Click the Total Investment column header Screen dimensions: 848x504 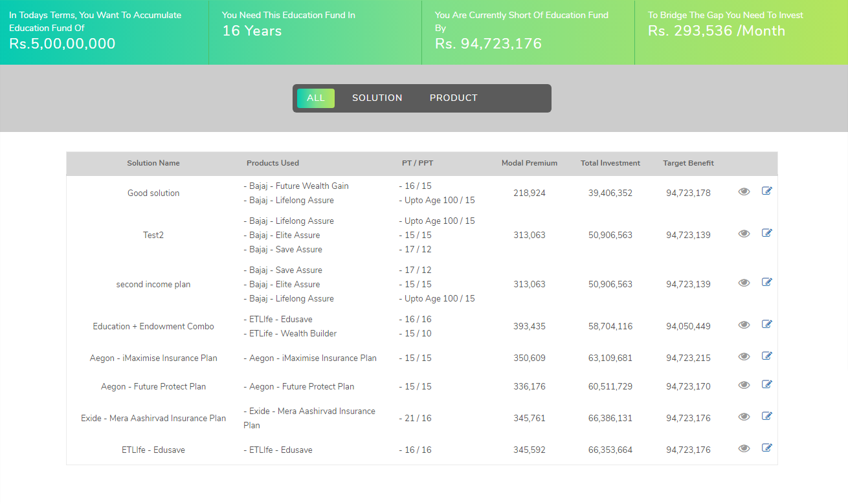coord(610,163)
